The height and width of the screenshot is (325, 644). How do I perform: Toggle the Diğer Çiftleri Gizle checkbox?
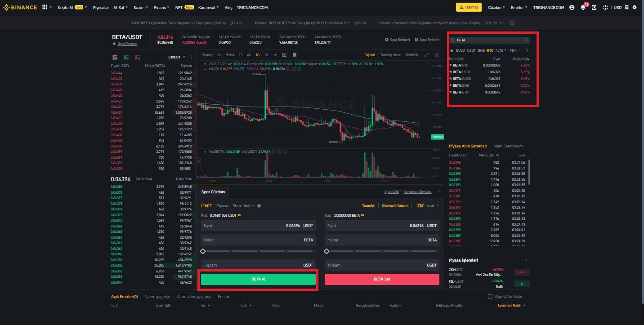[490, 297]
